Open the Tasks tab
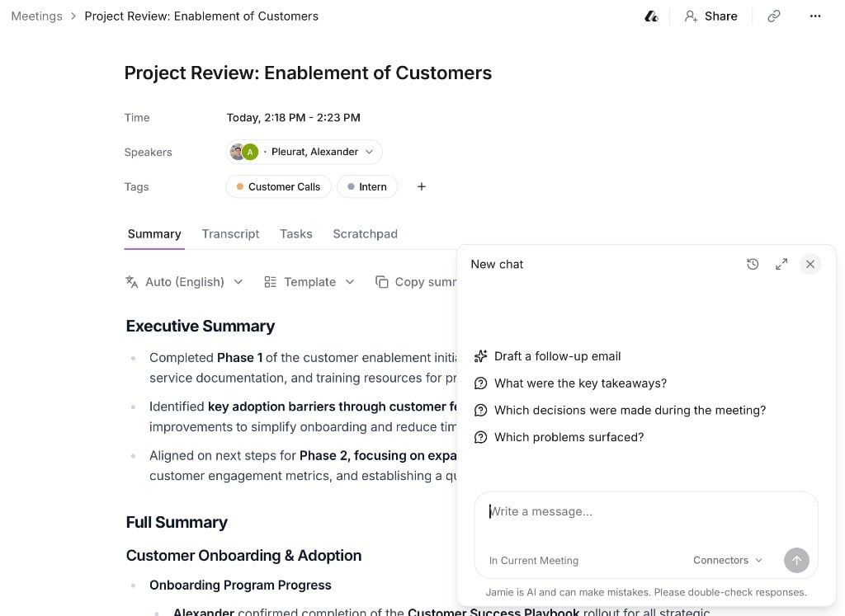This screenshot has width=845, height=616. pos(296,233)
